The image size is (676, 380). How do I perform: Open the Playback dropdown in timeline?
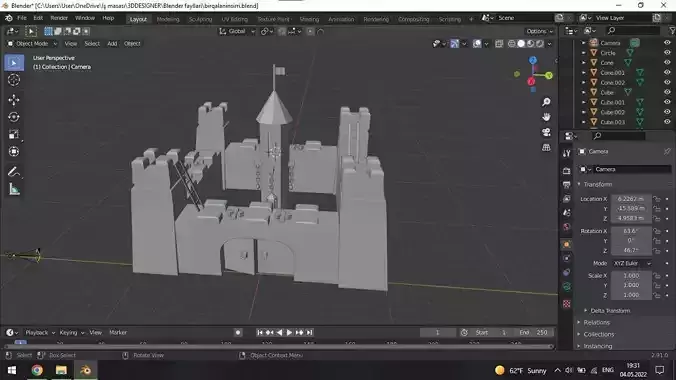click(40, 333)
